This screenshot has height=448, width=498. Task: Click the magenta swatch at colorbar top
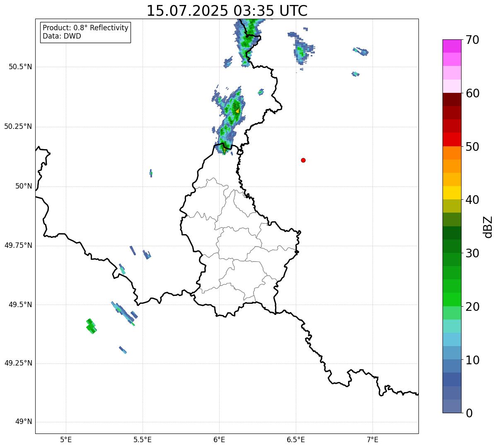coord(452,46)
